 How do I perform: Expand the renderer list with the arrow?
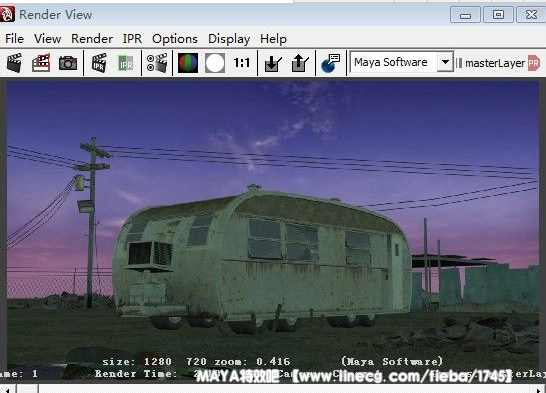[x=445, y=63]
